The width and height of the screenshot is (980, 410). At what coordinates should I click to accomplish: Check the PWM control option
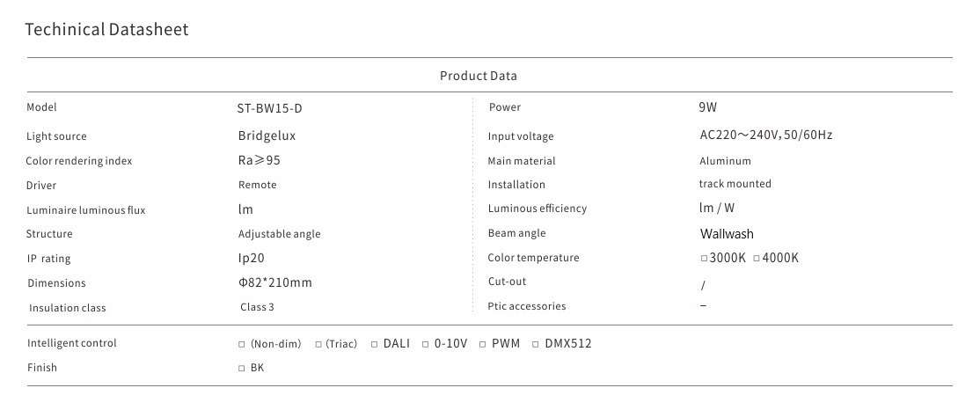[x=483, y=344]
